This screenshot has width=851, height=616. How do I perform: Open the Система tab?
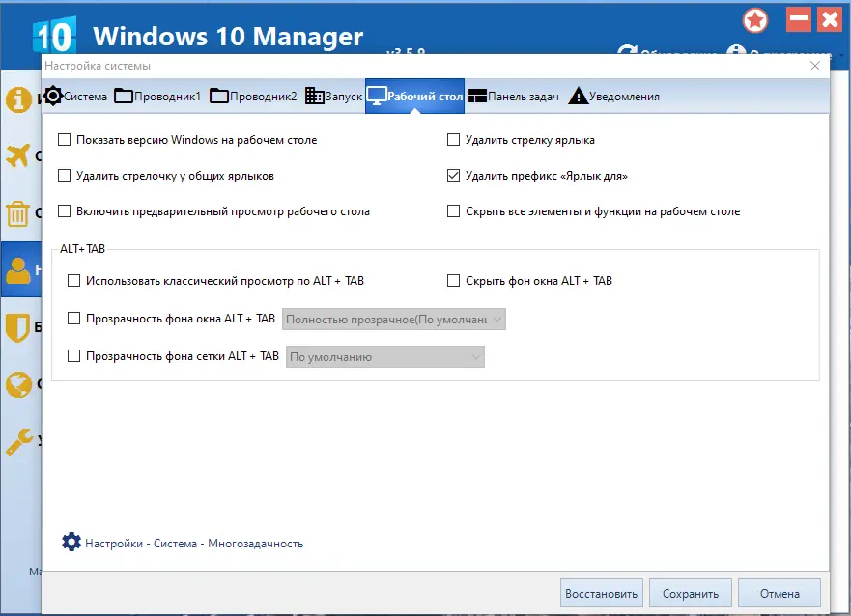point(75,96)
